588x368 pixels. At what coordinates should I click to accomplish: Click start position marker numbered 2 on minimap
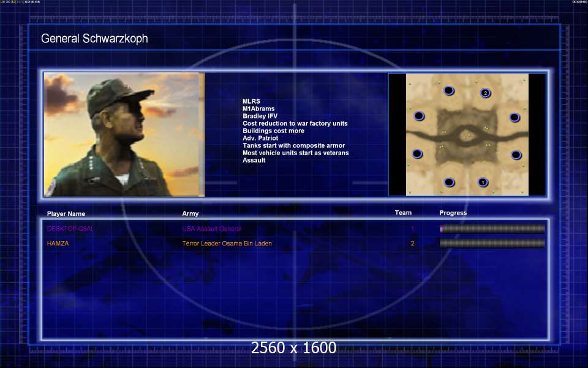485,93
